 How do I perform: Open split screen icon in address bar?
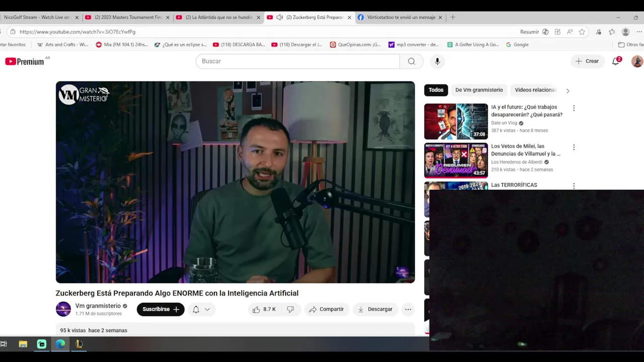[557, 32]
